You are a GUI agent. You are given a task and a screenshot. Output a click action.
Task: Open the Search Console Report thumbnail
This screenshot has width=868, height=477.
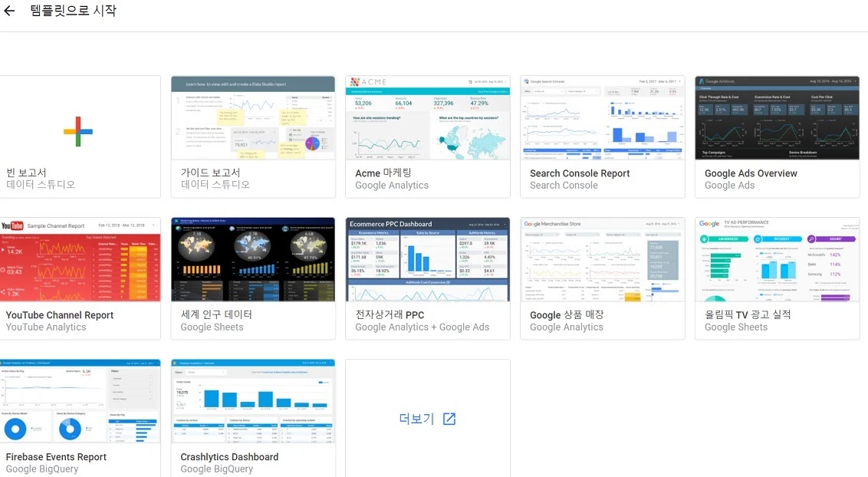pyautogui.click(x=602, y=118)
